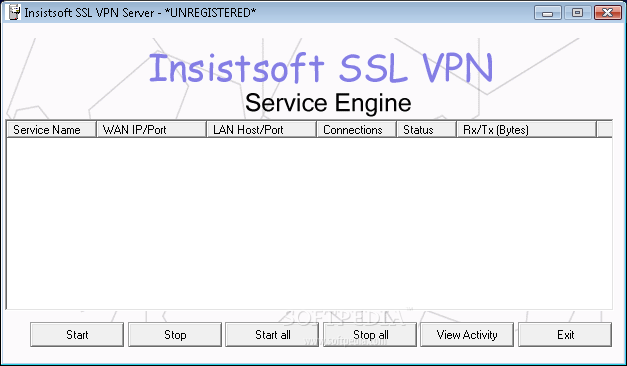627x366 pixels.
Task: Click the Connections column header
Action: 357,130
